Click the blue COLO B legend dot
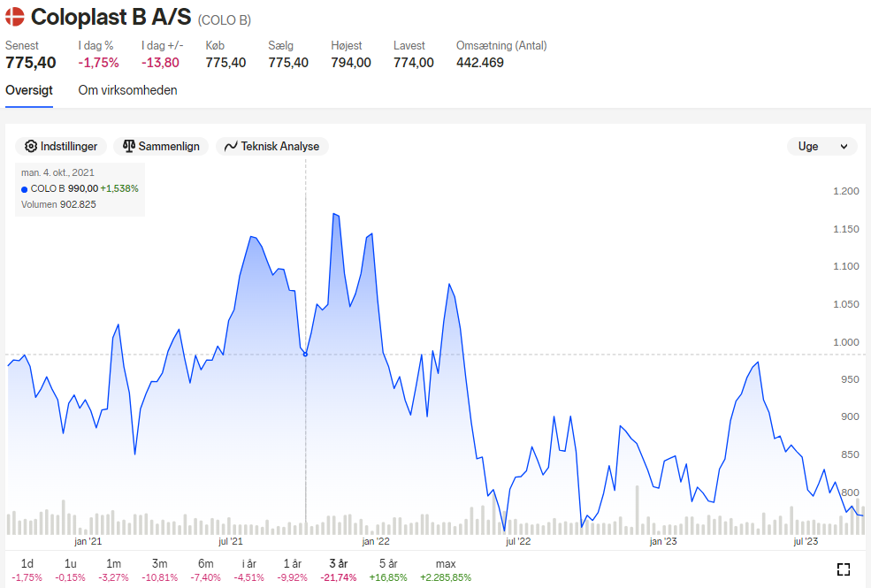The height and width of the screenshot is (588, 871). tap(25, 189)
